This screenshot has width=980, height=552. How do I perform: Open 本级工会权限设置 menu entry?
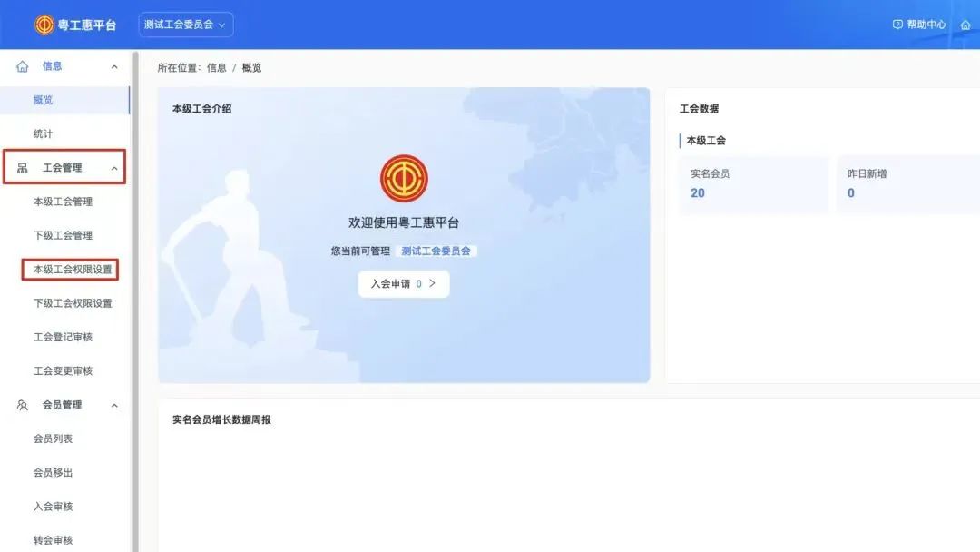click(x=73, y=270)
